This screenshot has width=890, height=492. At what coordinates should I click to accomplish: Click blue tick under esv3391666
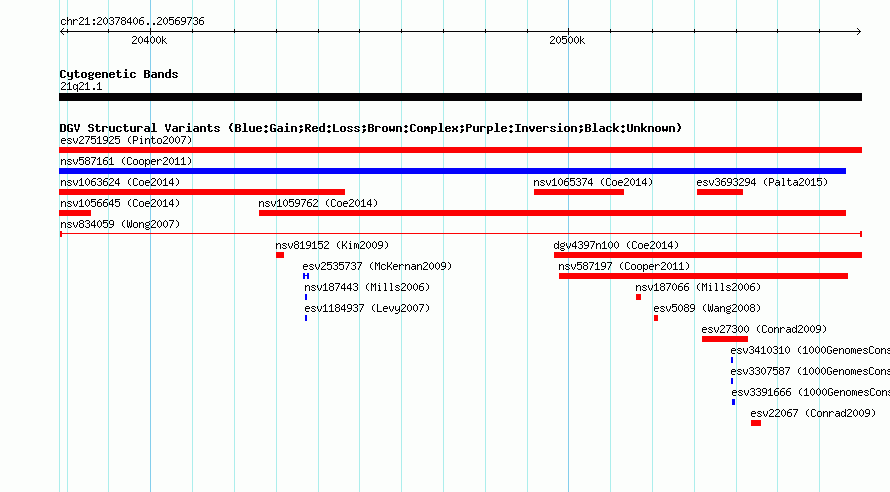tap(733, 402)
